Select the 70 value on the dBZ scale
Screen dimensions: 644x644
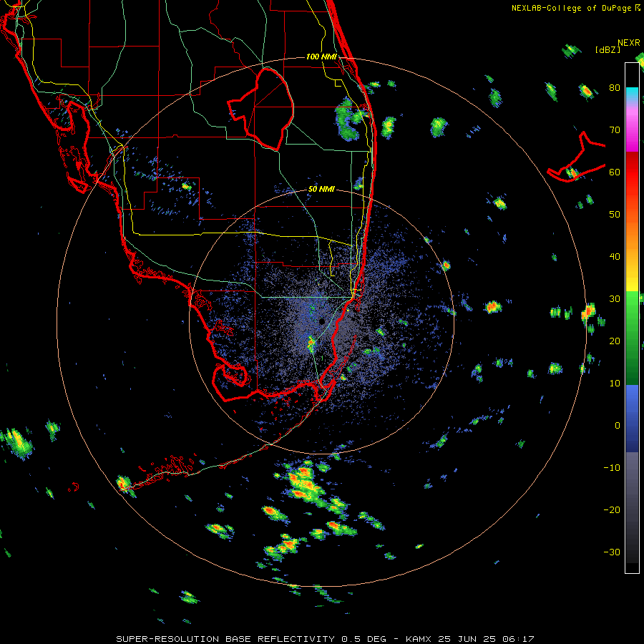tap(615, 130)
